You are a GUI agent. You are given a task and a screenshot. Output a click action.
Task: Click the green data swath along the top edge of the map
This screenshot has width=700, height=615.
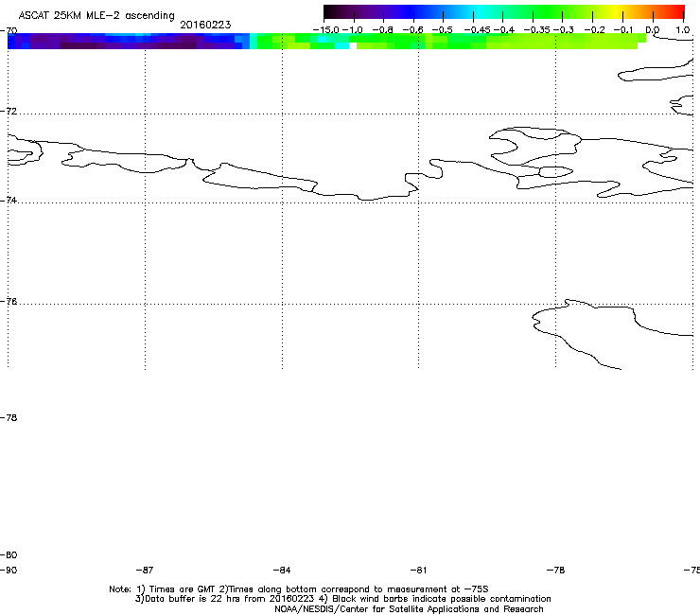coord(451,41)
